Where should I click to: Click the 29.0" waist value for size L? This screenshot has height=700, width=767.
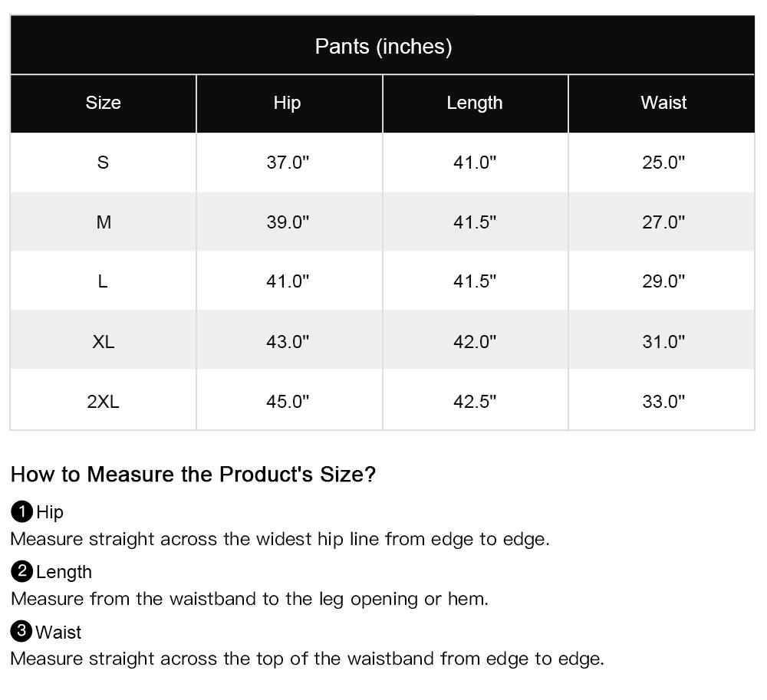pos(663,282)
